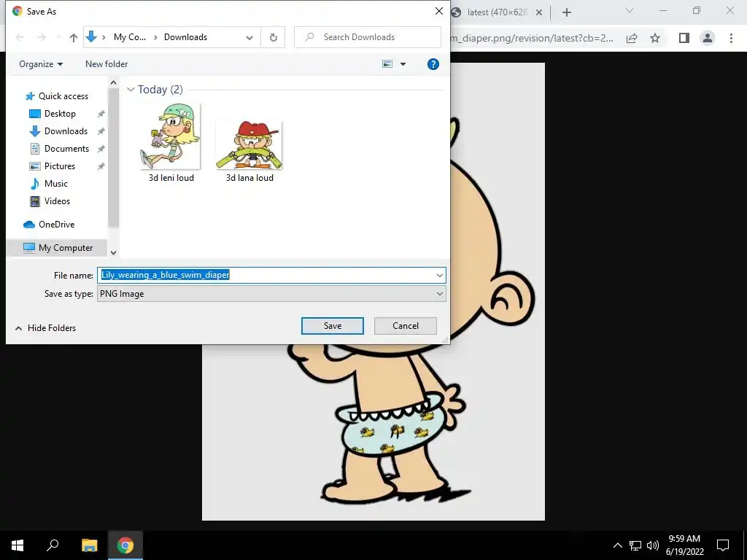Screen dimensions: 747x560
Task: Click Chrome icon on the taskbar
Action: click(125, 545)
